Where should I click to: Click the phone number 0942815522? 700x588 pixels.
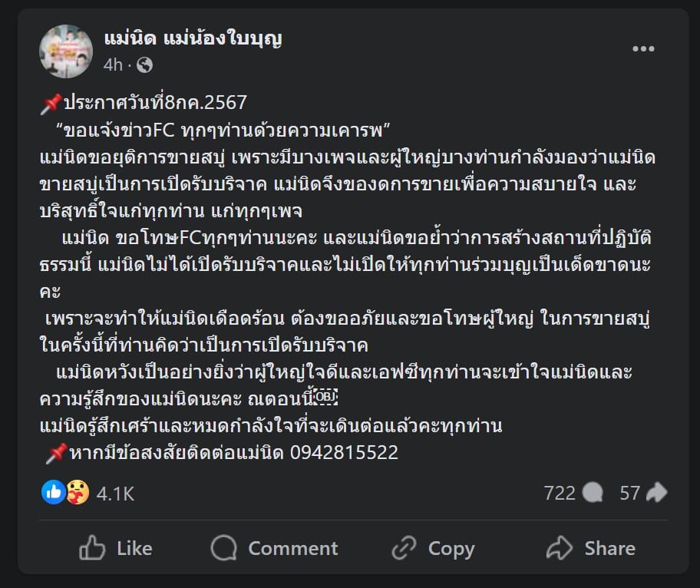[344, 452]
